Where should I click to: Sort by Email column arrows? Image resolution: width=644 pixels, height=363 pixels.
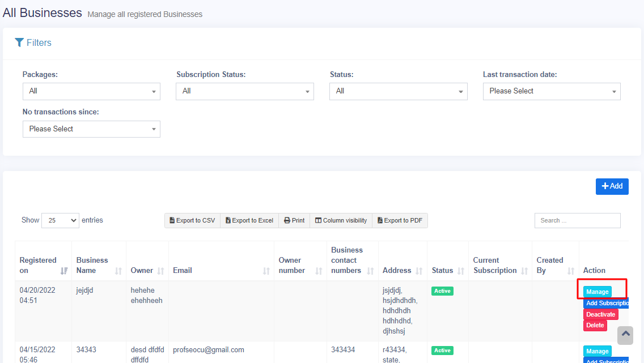[266, 271]
